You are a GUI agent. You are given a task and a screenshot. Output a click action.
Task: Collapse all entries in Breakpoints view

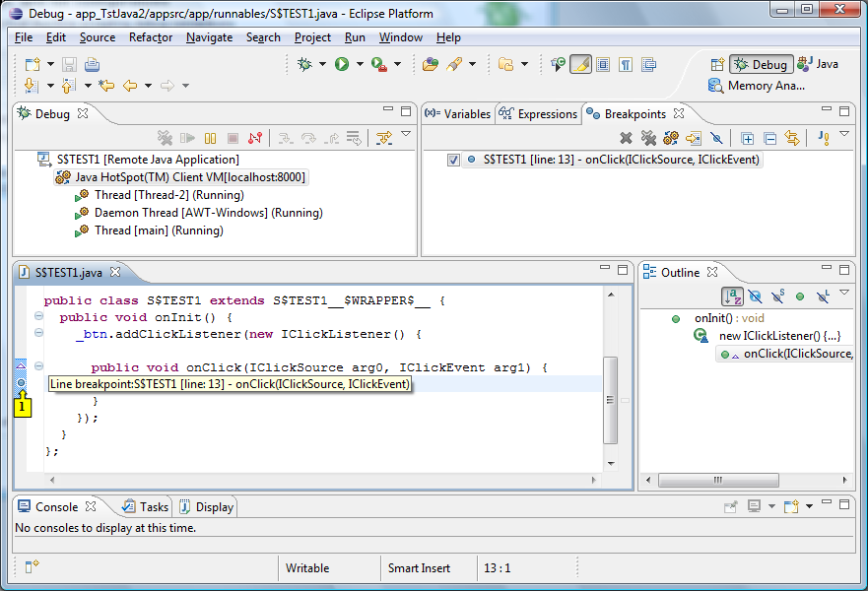click(768, 138)
